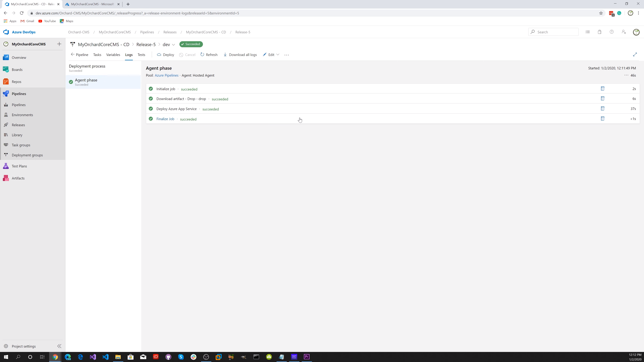The width and height of the screenshot is (644, 362).
Task: Open the Pipelines hub header in sidebar
Action: [x=19, y=94]
